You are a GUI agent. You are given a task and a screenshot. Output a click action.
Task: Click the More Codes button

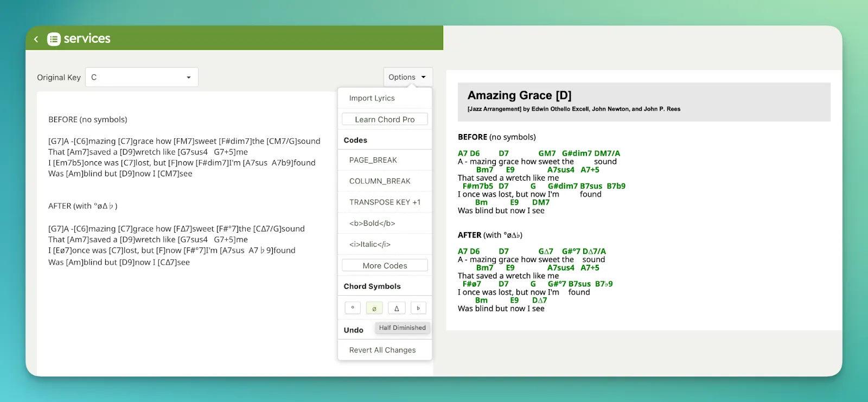pos(385,266)
